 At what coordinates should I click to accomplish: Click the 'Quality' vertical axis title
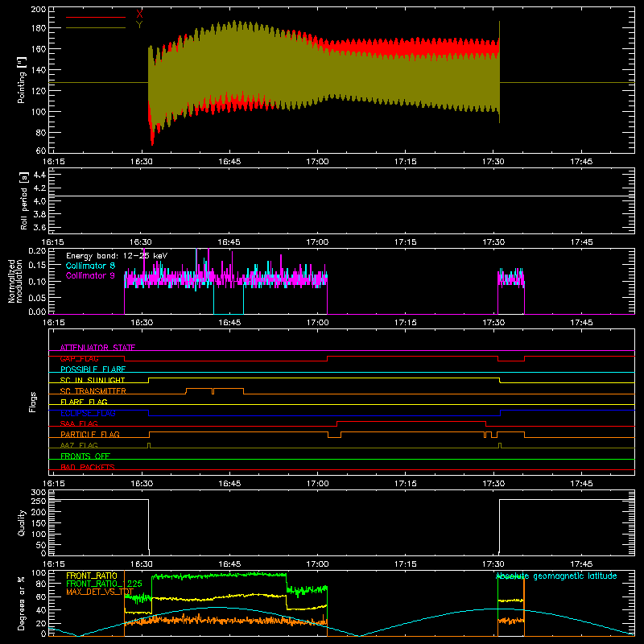click(x=22, y=522)
